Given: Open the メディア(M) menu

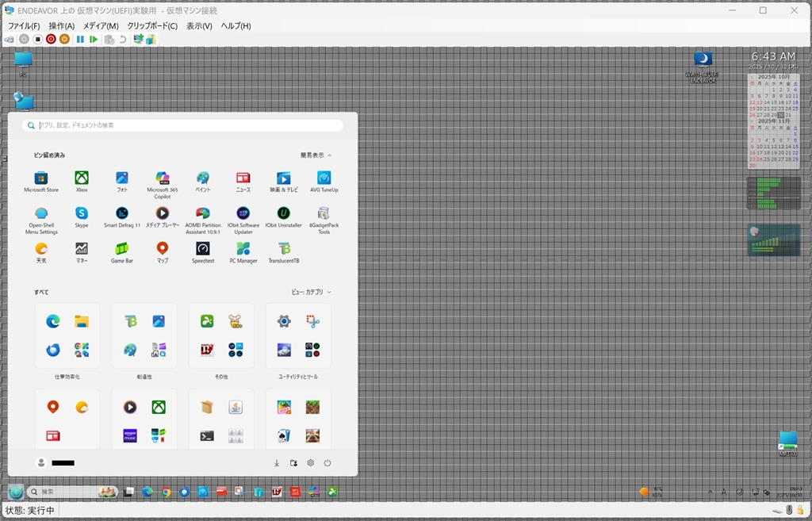Looking at the screenshot, I should pyautogui.click(x=101, y=26).
